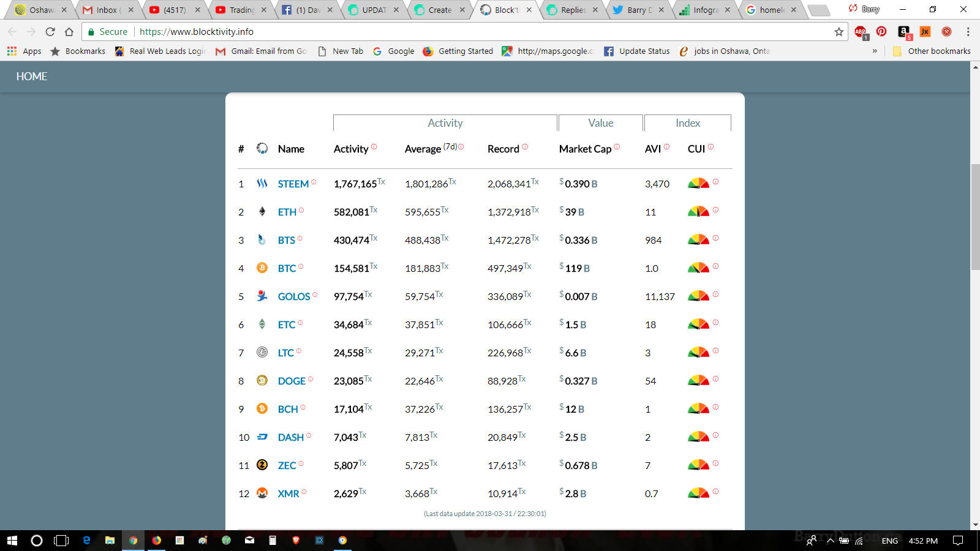This screenshot has height=551, width=980.
Task: Open Task View on the taskbar
Action: tap(61, 541)
